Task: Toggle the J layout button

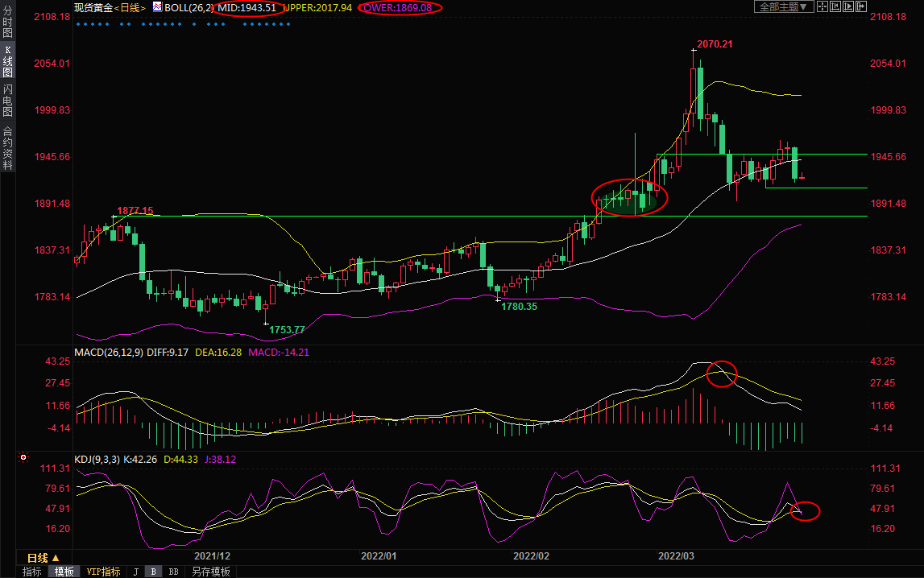Action: coord(136,572)
